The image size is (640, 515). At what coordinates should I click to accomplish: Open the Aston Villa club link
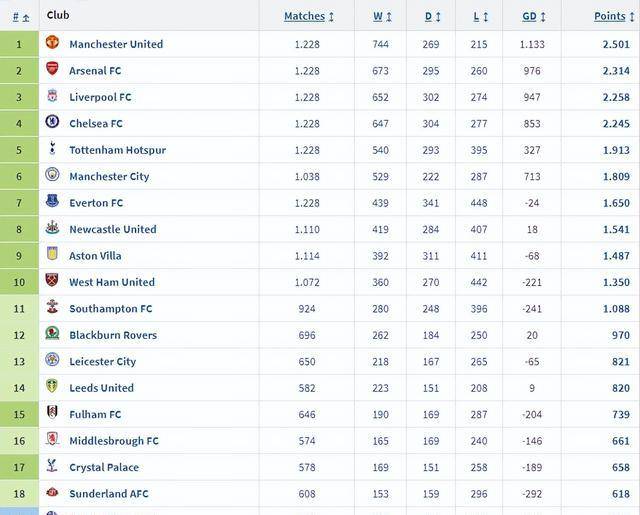95,256
